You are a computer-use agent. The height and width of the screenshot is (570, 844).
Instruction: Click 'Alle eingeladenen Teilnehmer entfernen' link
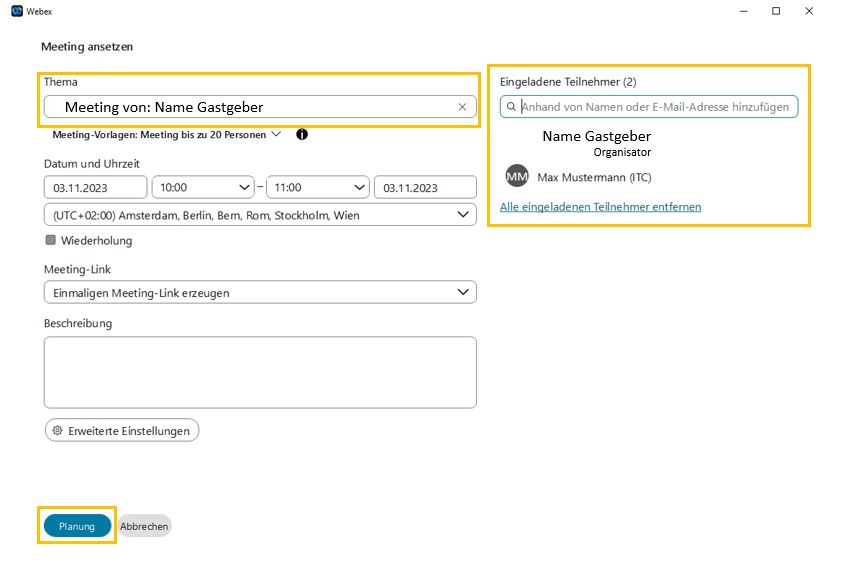(600, 207)
